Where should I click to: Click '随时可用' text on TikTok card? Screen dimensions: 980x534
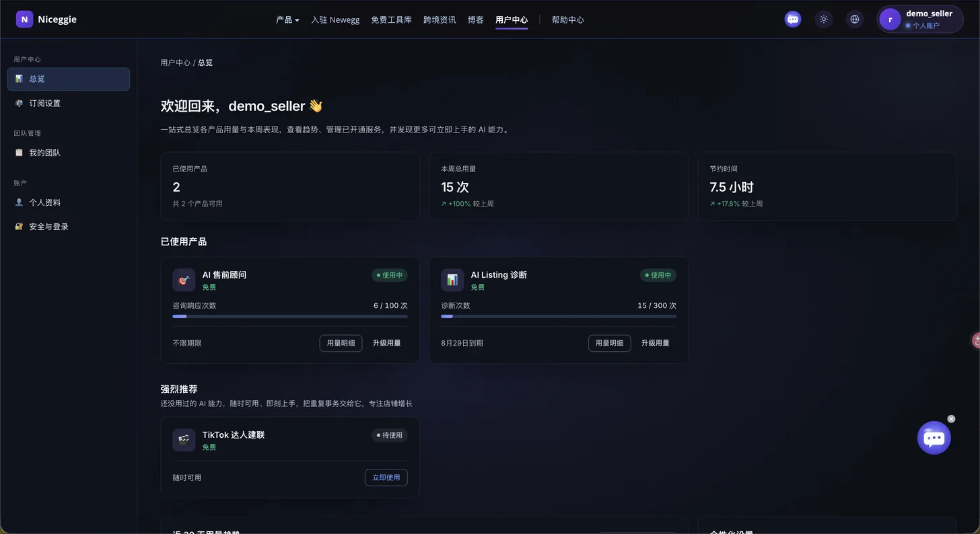click(187, 478)
